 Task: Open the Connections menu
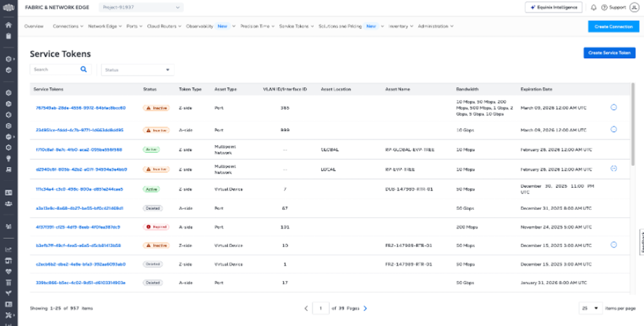(68, 26)
